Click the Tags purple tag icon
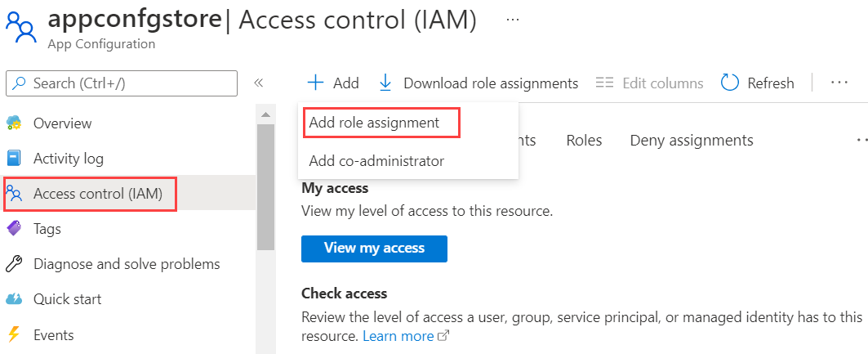Viewport: 868px width, 354px height. [x=14, y=229]
